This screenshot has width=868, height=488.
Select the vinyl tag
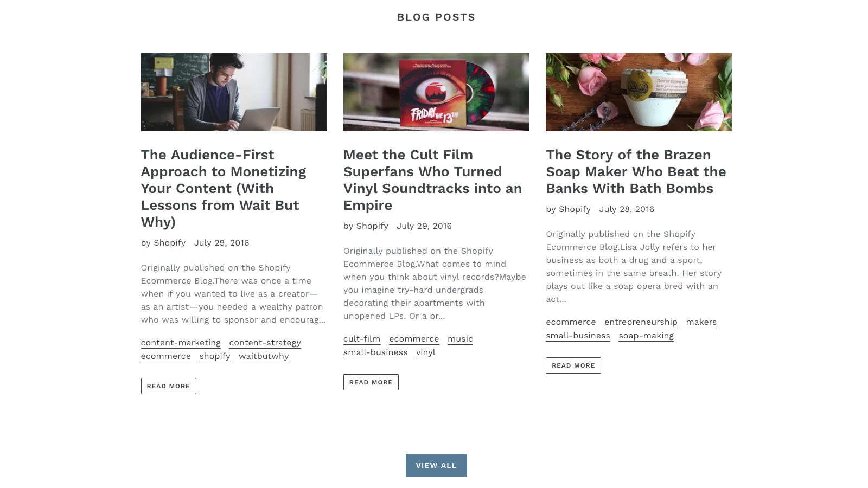(426, 352)
